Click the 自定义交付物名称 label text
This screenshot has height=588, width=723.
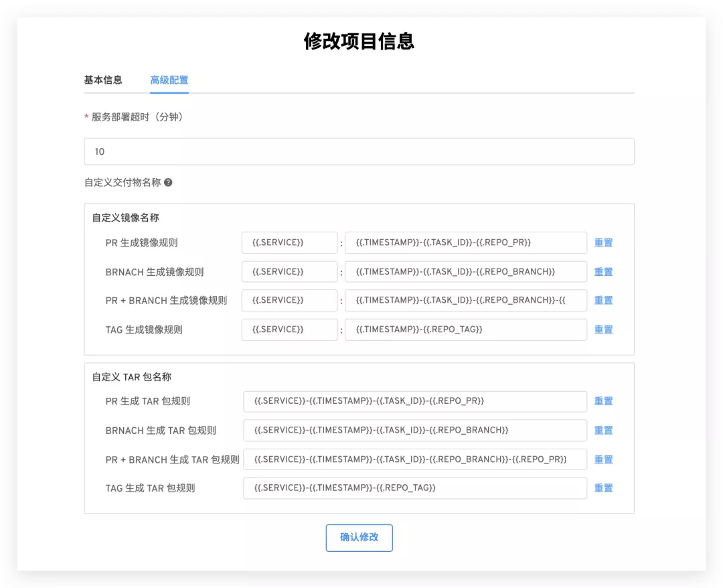coord(123,183)
